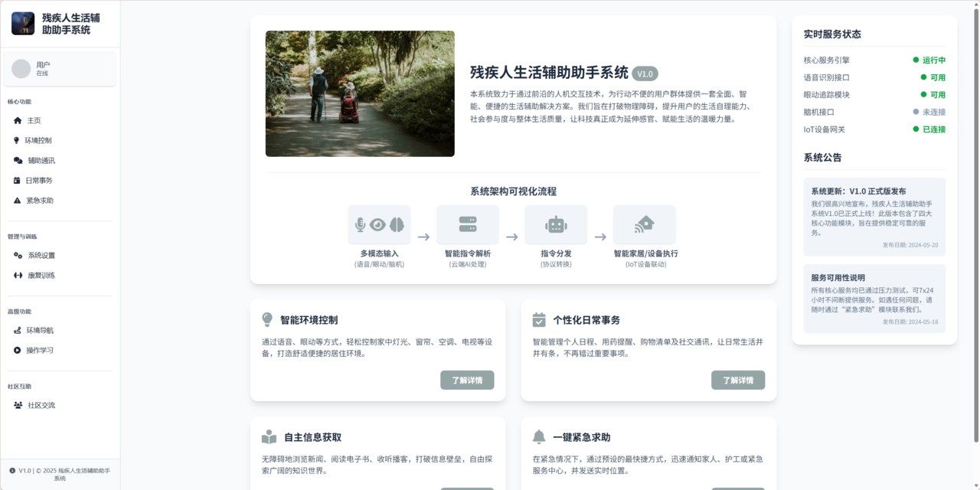This screenshot has width=980, height=490.
Task: Click the 残疾人生活辅助助手系统 main title
Action: coord(549,73)
